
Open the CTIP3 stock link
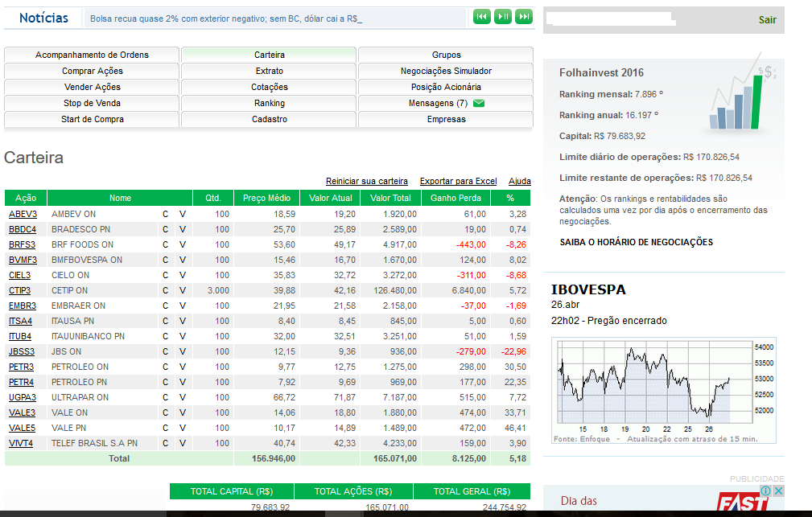[x=19, y=290]
